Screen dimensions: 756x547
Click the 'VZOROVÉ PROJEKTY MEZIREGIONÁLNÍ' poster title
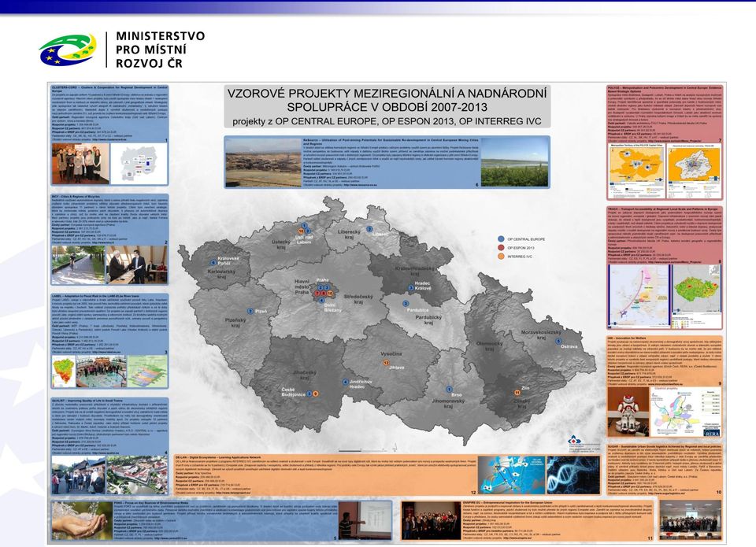[x=387, y=100]
